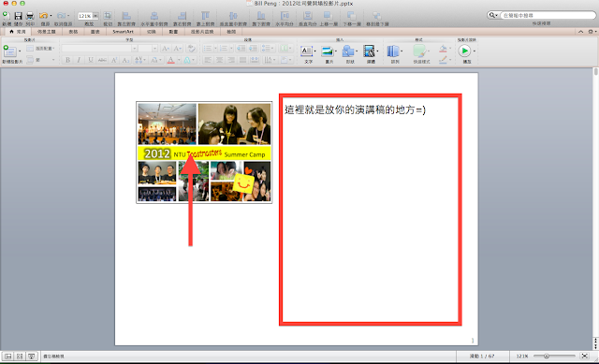This screenshot has width=599, height=364.
Task: Switch to the Animations ribbon tab
Action: point(173,32)
